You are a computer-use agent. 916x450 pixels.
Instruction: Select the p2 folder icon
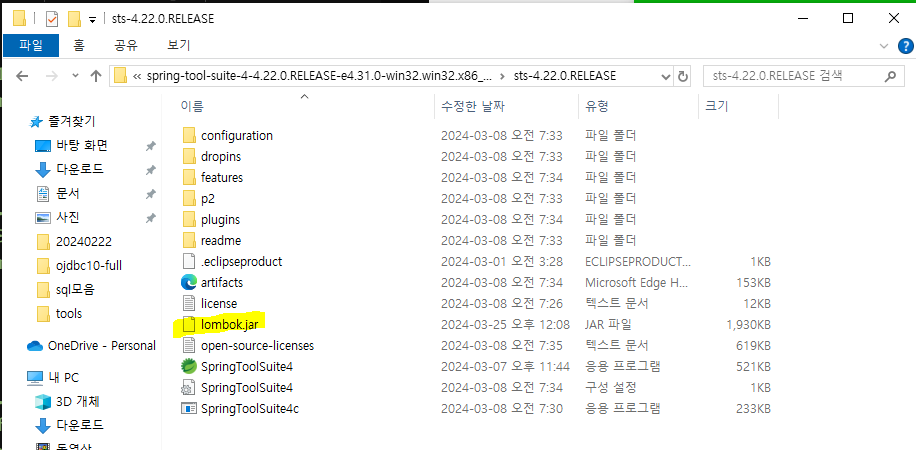click(189, 199)
